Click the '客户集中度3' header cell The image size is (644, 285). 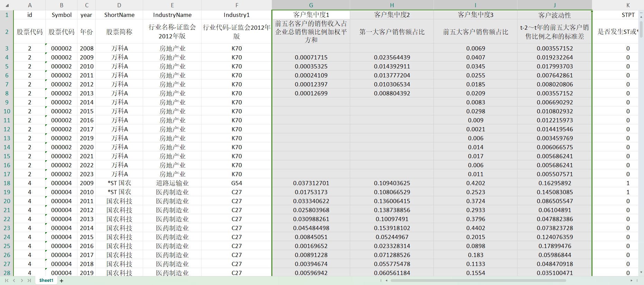tap(476, 15)
